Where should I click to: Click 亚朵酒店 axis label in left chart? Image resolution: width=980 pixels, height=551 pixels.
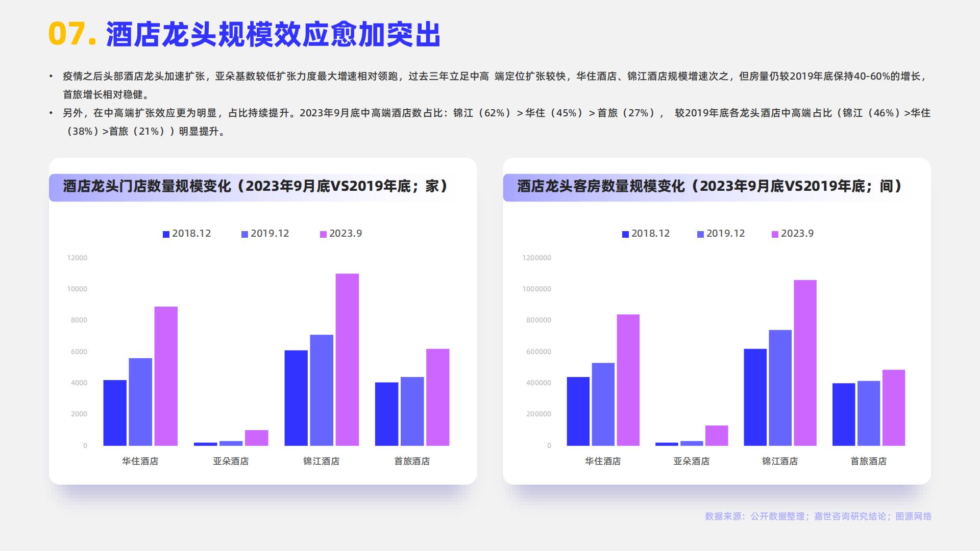[x=231, y=461]
